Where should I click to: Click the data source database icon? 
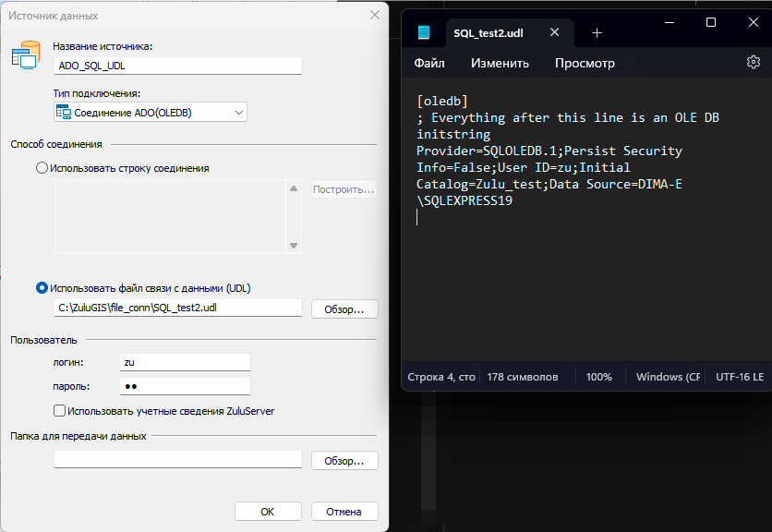[24, 55]
